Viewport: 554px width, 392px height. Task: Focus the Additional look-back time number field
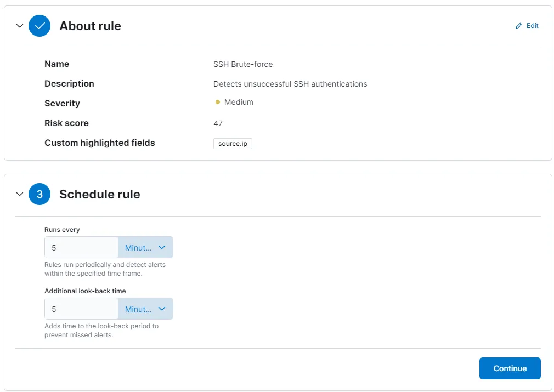(81, 309)
